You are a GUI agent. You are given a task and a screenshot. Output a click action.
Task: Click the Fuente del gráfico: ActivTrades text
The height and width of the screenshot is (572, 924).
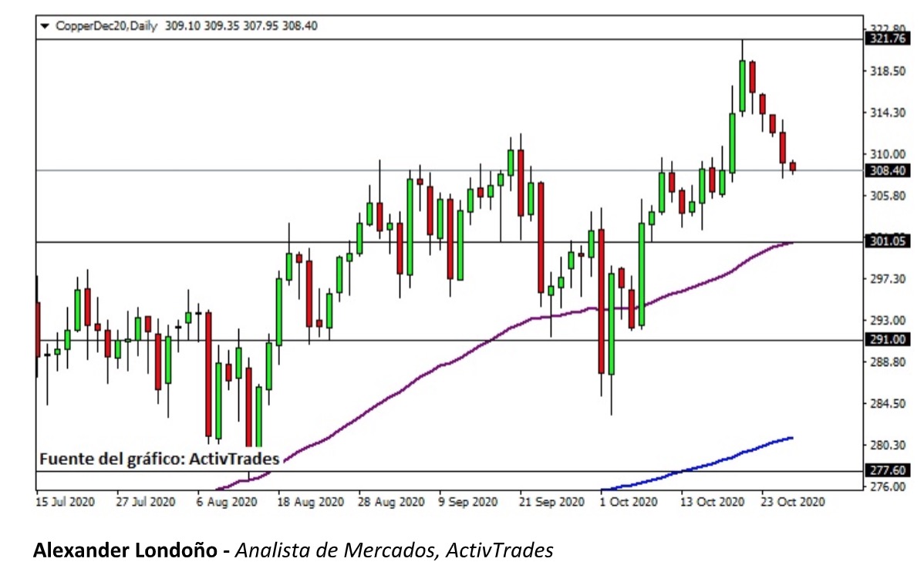[x=160, y=457]
